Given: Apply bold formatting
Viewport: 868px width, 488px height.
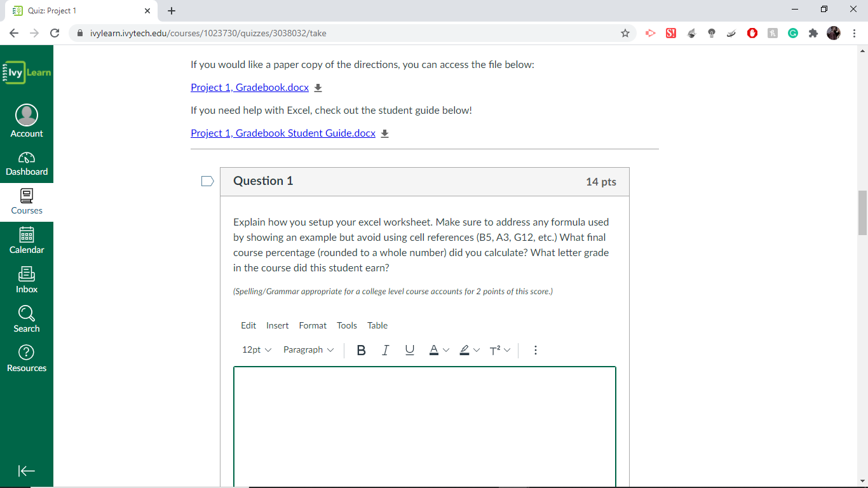Looking at the screenshot, I should pos(361,350).
